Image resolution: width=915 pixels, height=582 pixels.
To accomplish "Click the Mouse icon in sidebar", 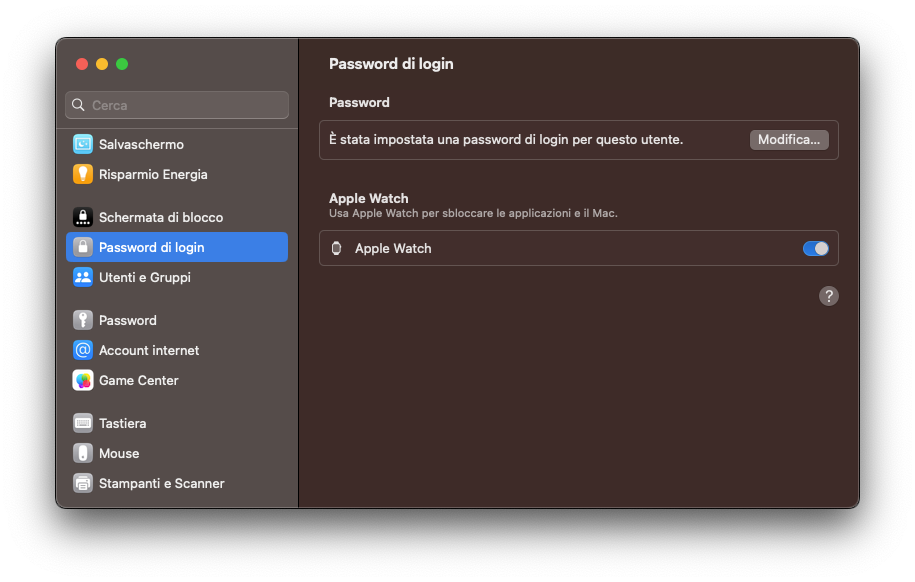I will [83, 453].
